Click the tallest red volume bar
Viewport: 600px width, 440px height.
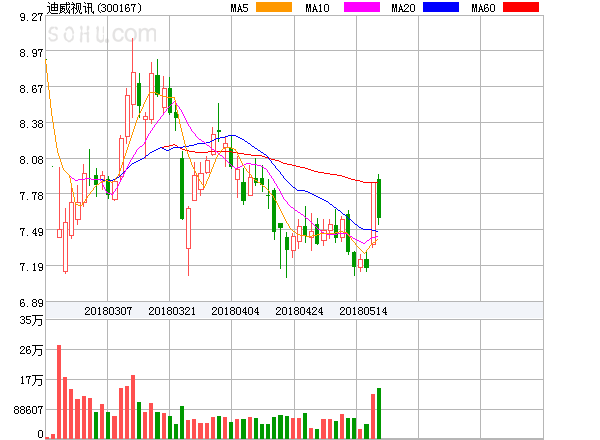point(59,392)
